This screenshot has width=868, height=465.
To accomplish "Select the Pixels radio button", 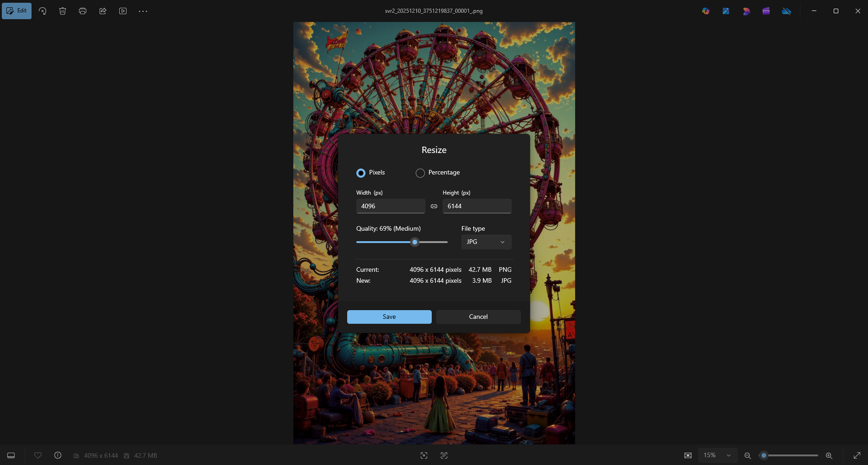I will pos(361,173).
